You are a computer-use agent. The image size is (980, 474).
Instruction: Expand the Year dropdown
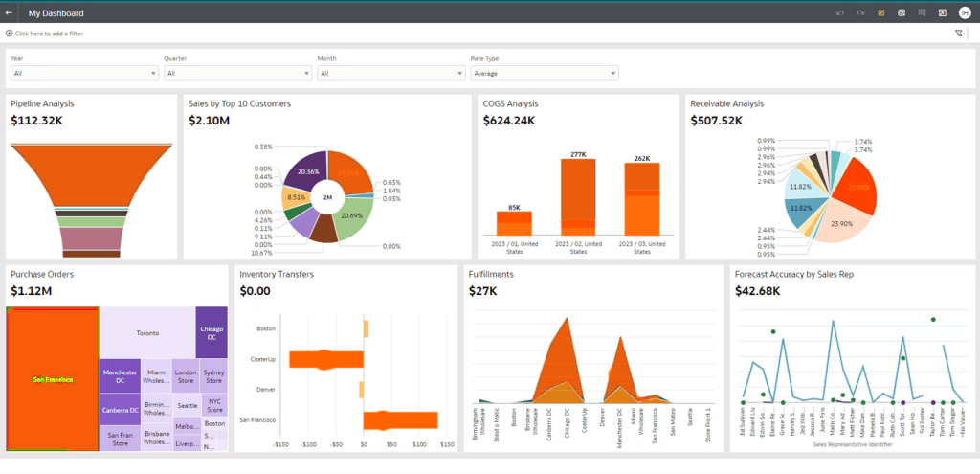tap(84, 73)
